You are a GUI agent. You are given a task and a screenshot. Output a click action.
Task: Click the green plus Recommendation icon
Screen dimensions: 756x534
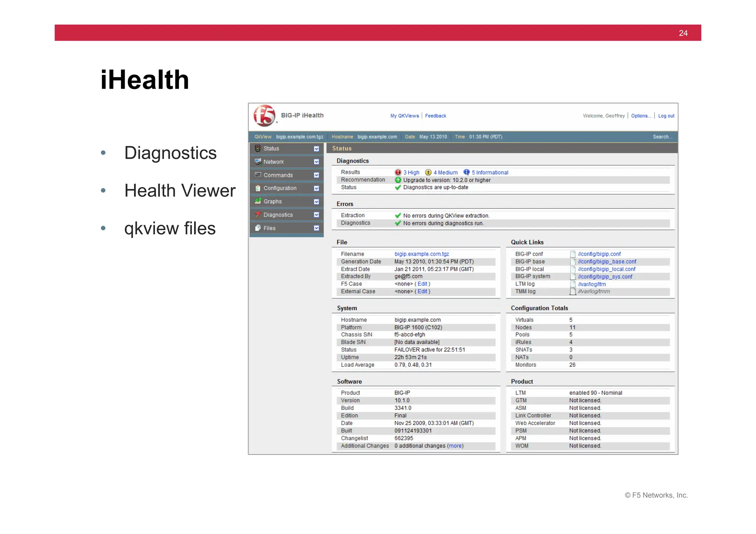398,180
